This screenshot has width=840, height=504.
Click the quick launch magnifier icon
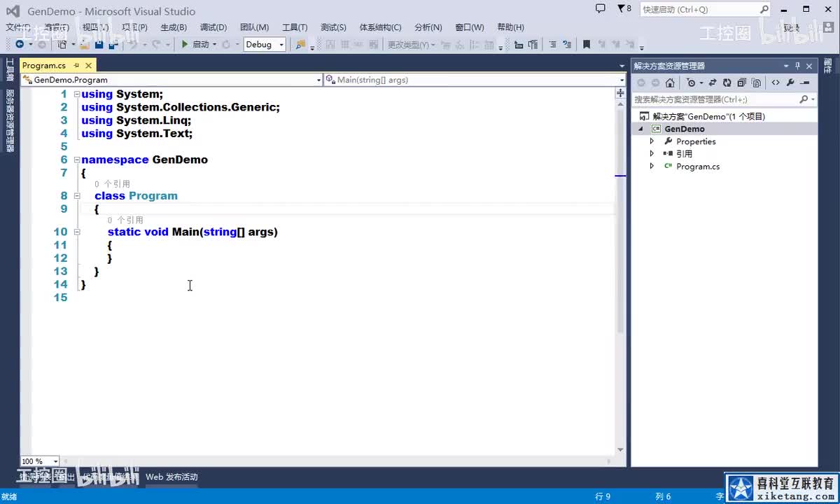764,9
